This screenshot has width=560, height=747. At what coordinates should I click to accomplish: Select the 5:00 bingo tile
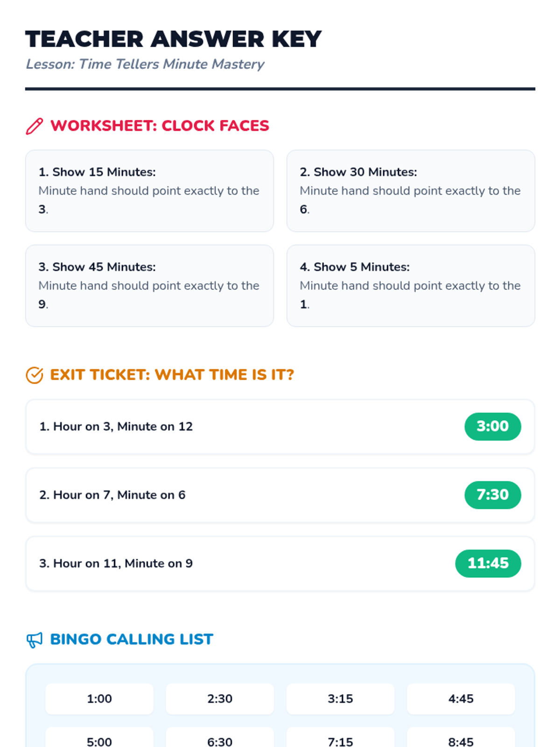(99, 740)
